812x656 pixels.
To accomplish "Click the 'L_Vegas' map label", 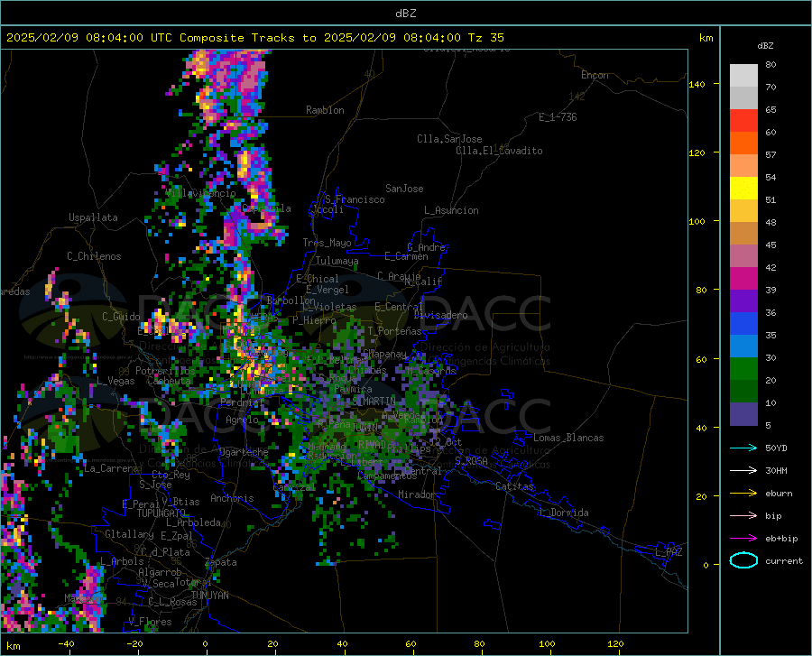I will [x=115, y=381].
